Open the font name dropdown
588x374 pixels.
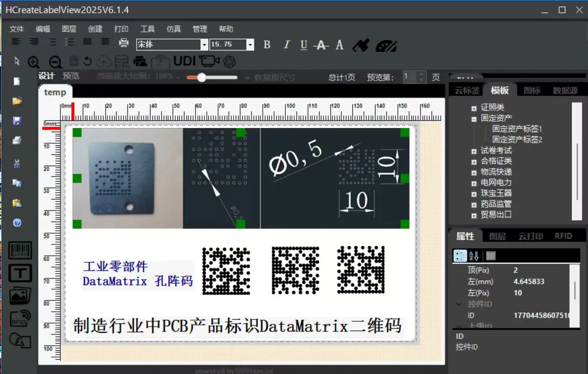[x=204, y=45]
